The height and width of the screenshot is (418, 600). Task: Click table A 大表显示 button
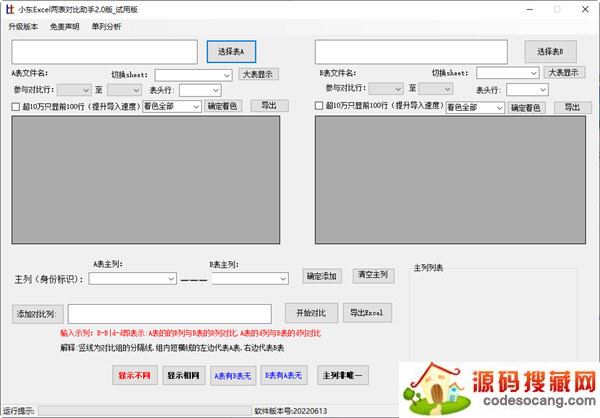click(258, 74)
